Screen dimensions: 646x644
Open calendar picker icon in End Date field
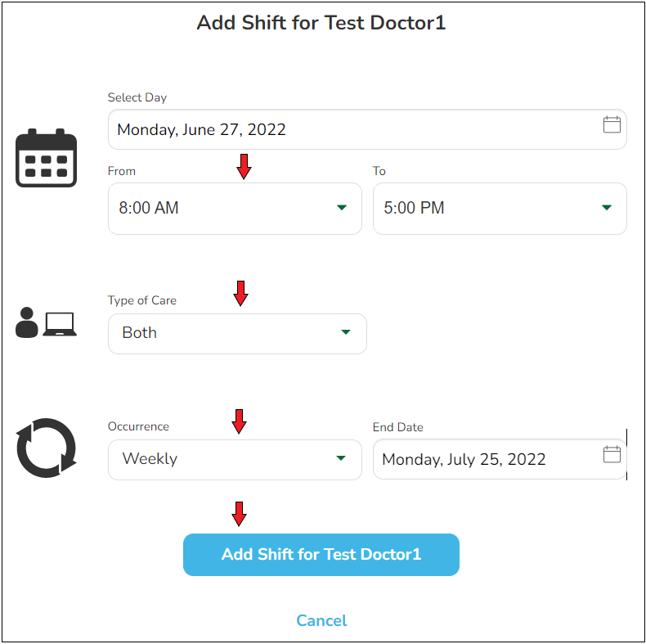tap(612, 455)
